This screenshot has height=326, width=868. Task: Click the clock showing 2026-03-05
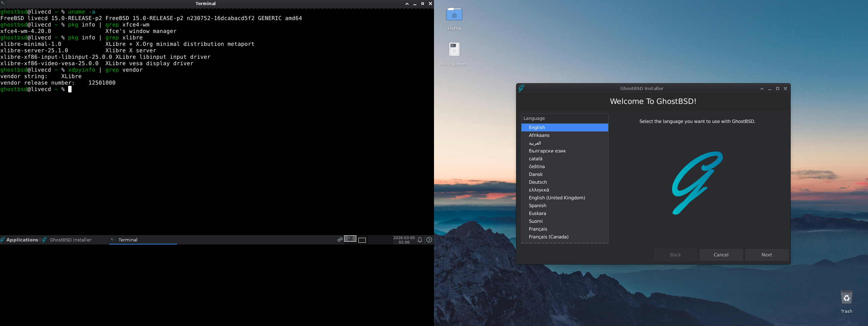[404, 240]
